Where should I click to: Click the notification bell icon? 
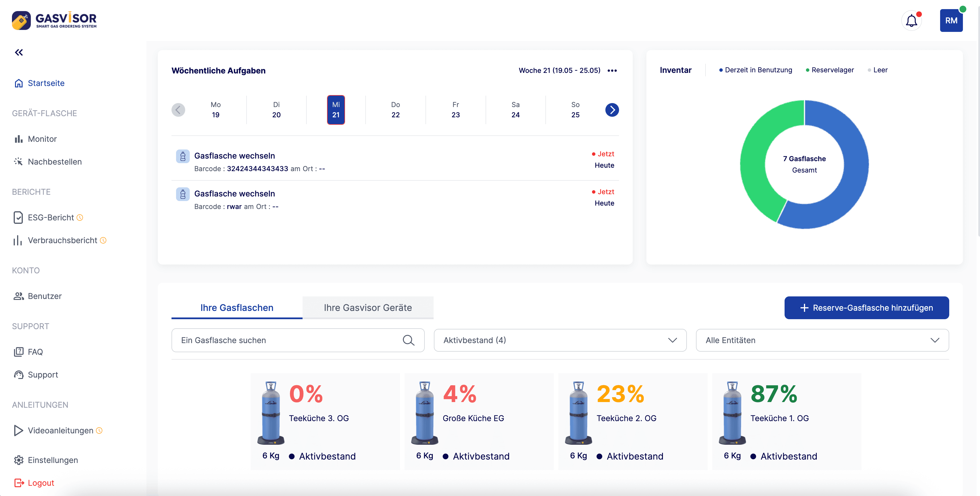[x=911, y=21]
